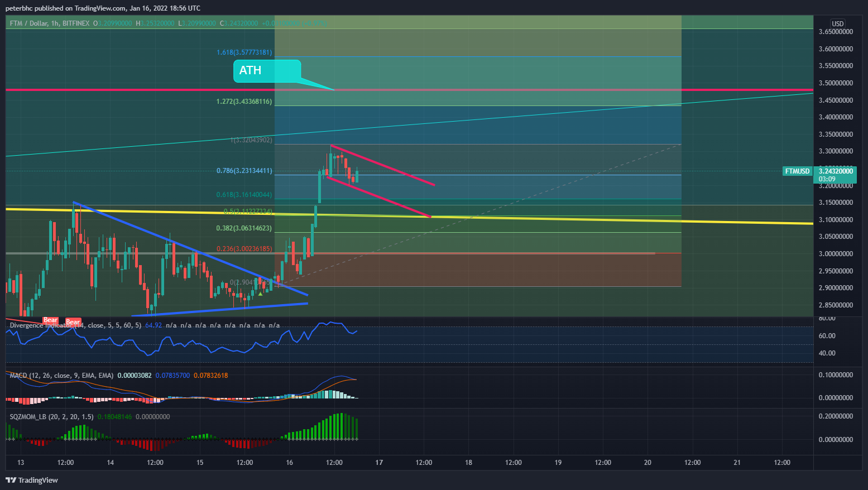Click date 20 on the time axis
Image resolution: width=868 pixels, height=490 pixels.
(648, 463)
